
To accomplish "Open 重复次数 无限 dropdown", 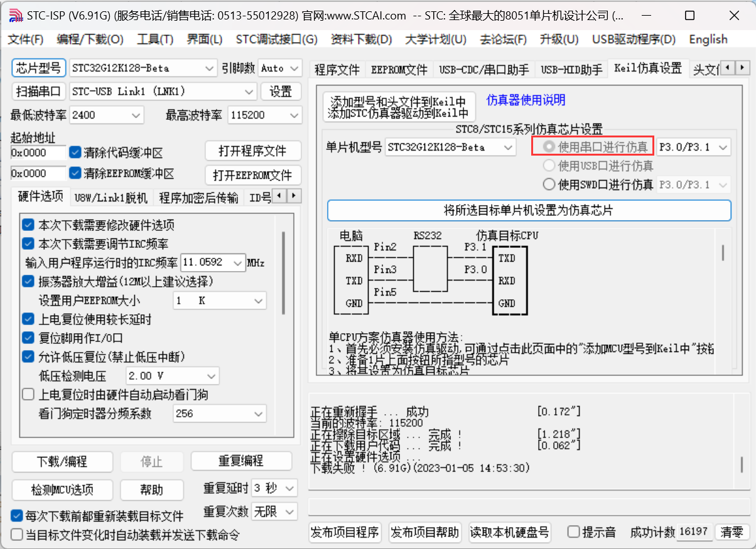I will 274,511.
